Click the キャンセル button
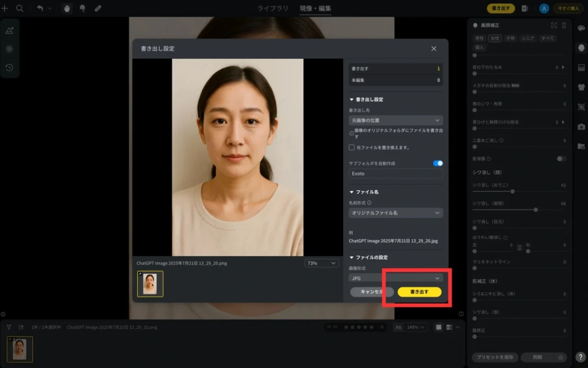This screenshot has height=368, width=588. [x=372, y=292]
